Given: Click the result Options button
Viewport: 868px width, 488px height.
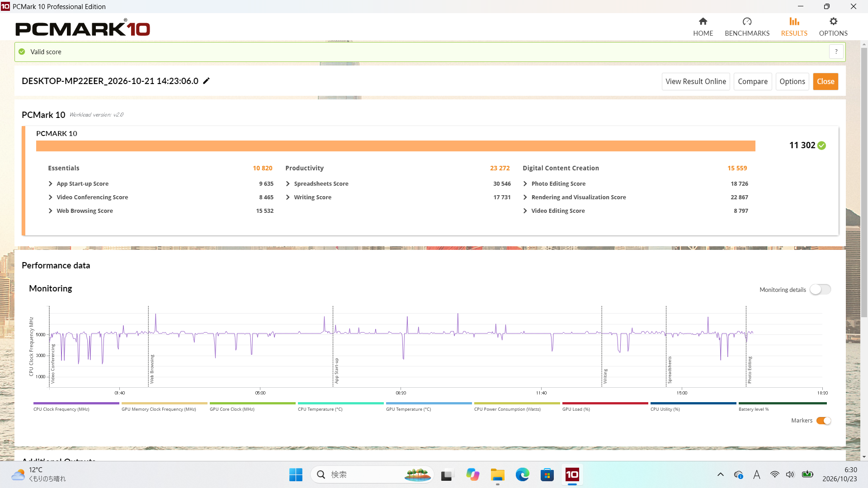Looking at the screenshot, I should pyautogui.click(x=792, y=81).
